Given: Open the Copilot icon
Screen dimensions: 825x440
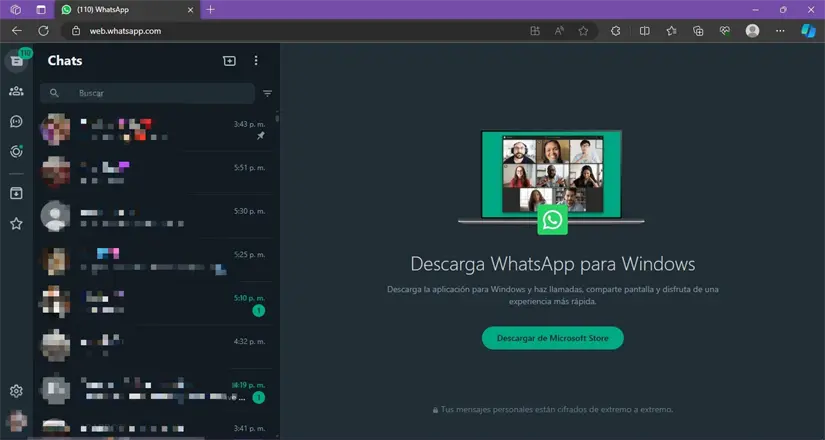Looking at the screenshot, I should point(808,31).
